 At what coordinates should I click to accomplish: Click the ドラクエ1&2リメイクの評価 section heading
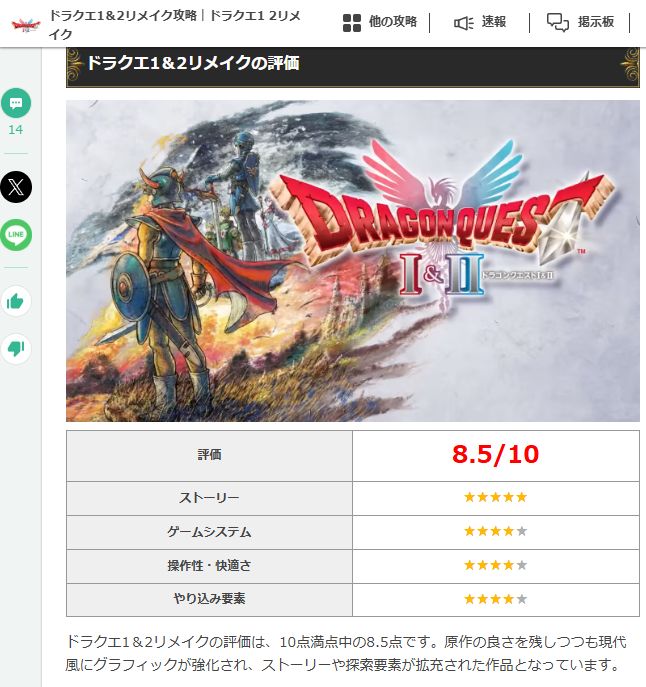[193, 64]
